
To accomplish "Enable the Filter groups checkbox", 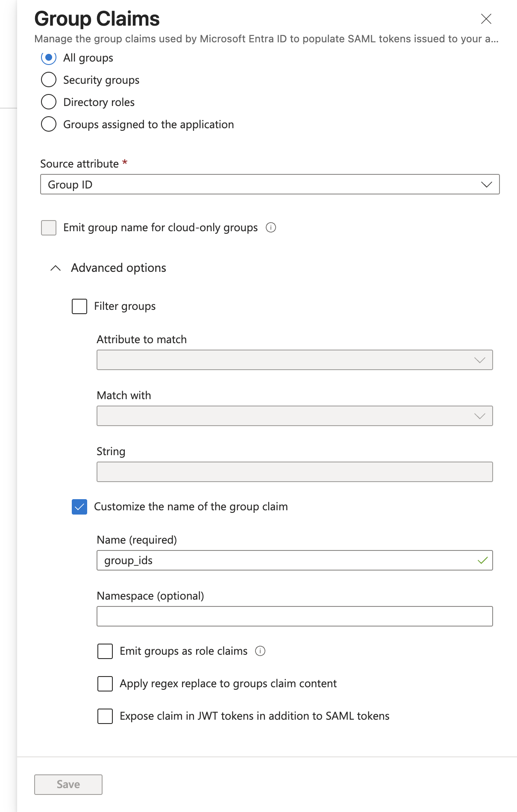I will tap(79, 306).
